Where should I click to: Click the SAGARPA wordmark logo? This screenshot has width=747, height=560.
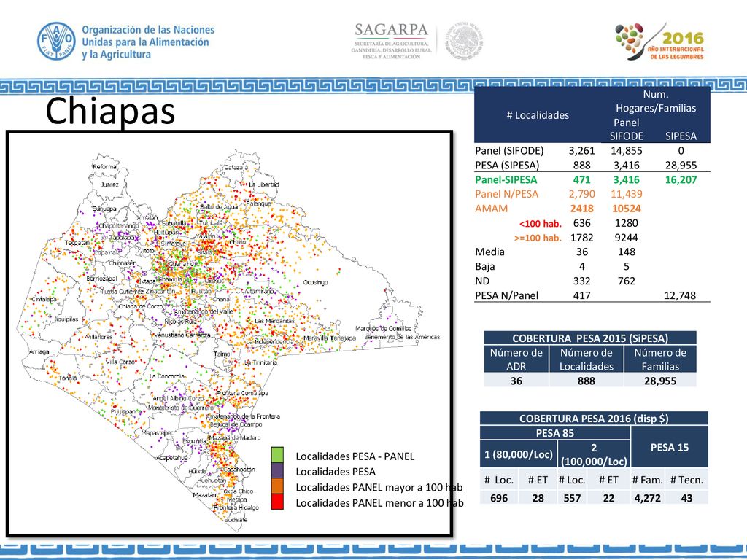tap(392, 30)
